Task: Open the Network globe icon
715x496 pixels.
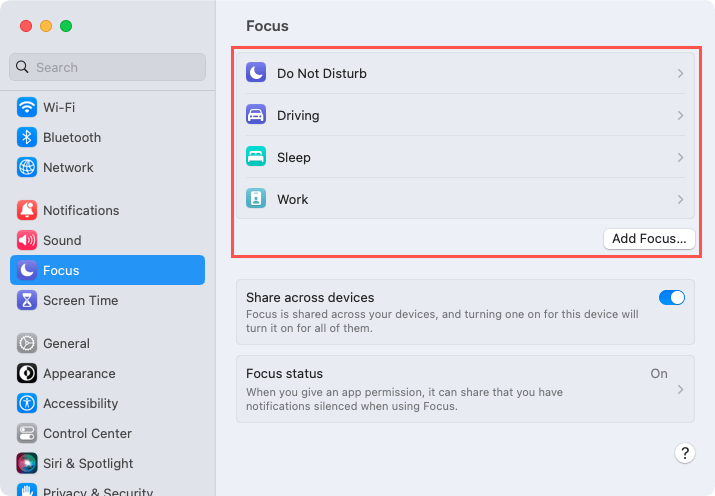Action: (x=27, y=167)
